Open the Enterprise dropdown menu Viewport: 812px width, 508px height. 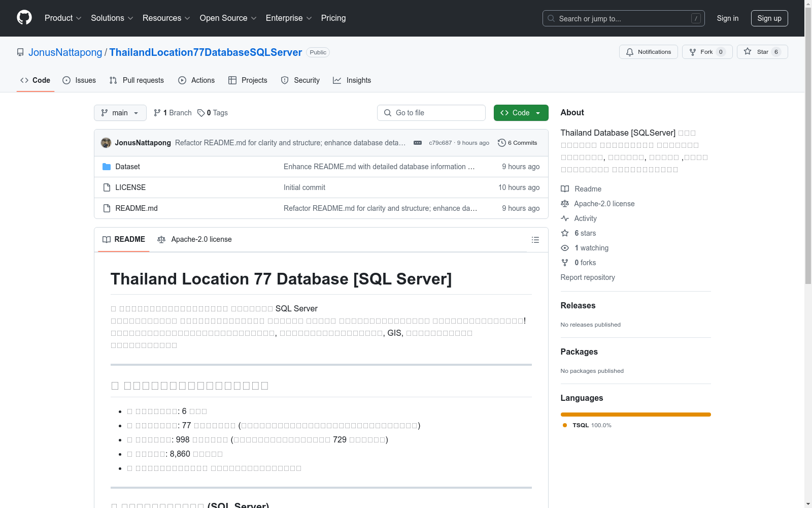[289, 18]
